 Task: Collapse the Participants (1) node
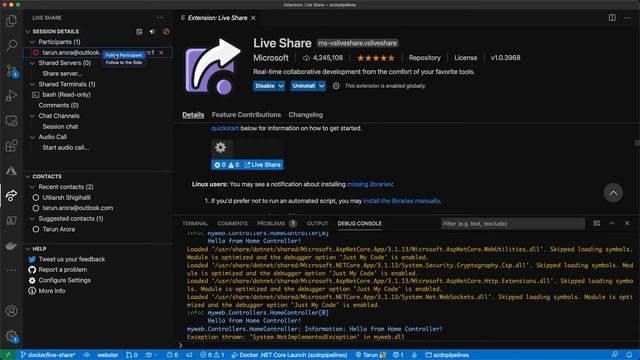coord(32,42)
